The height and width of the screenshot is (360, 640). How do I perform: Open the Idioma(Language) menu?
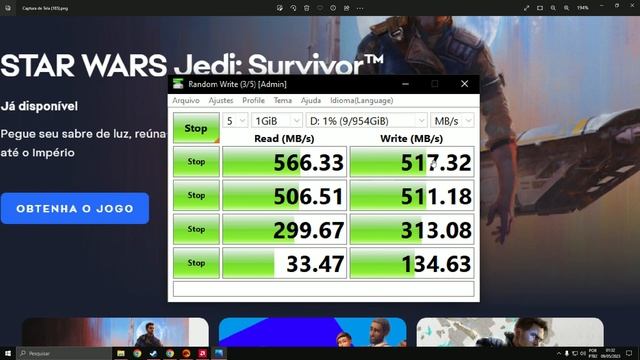tap(362, 100)
